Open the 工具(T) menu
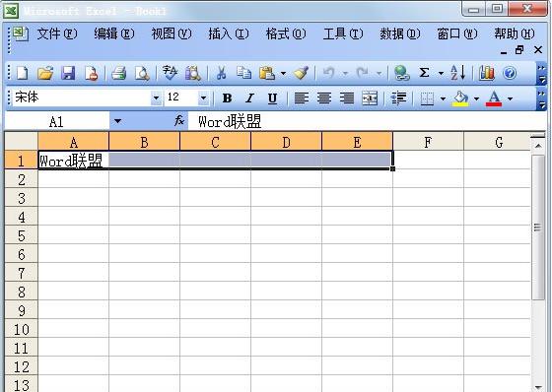552x392 pixels. tap(343, 34)
